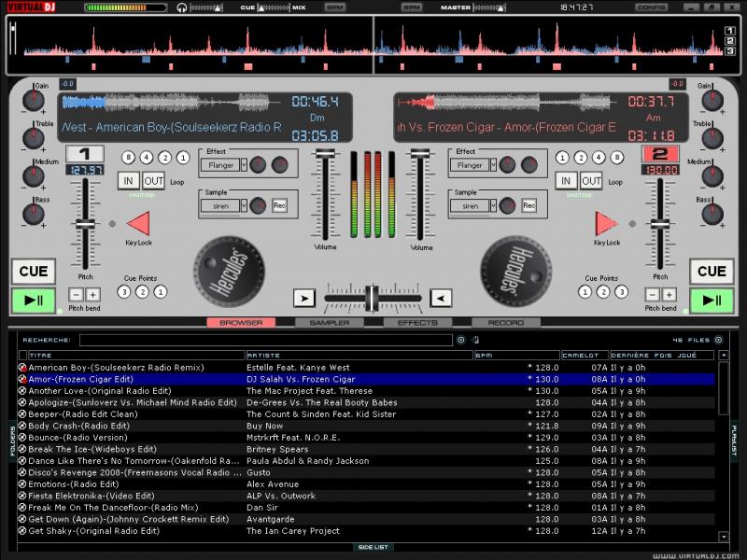Click pitch bend plus on deck 1
Viewport: 747px width, 560px height.
[92, 296]
